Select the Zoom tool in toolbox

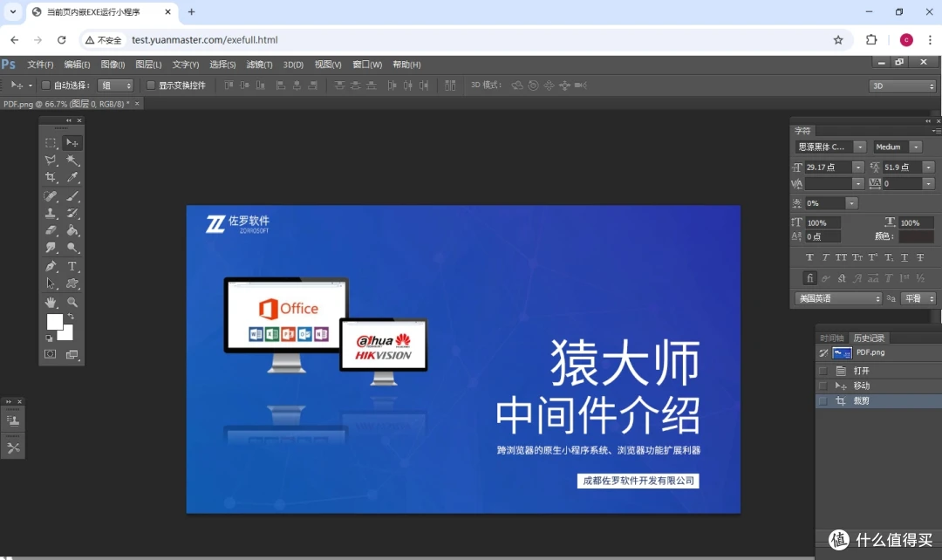pos(72,302)
